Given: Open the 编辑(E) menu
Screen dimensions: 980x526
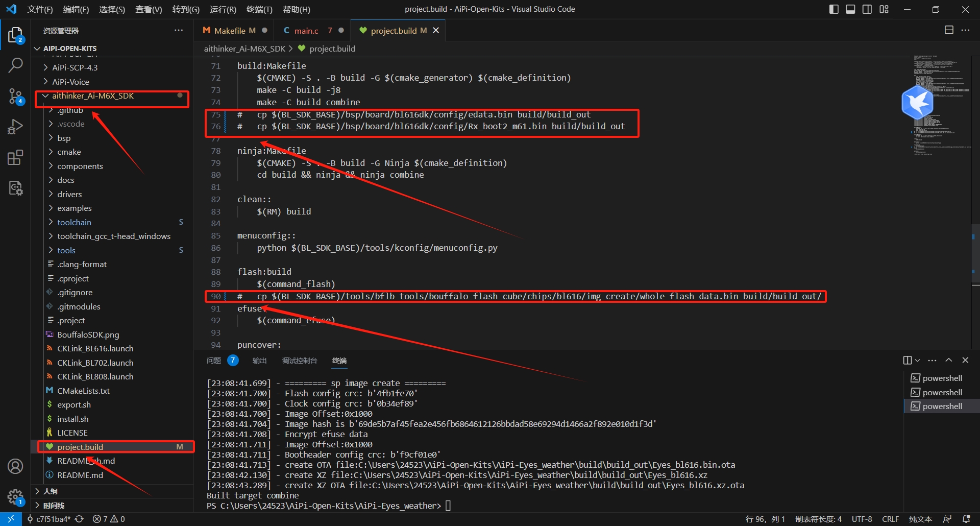Looking at the screenshot, I should point(76,9).
